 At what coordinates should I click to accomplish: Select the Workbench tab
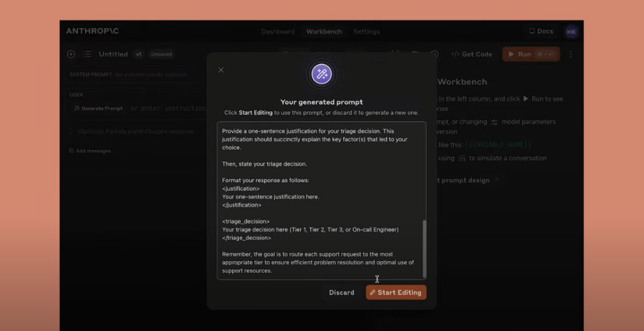324,31
